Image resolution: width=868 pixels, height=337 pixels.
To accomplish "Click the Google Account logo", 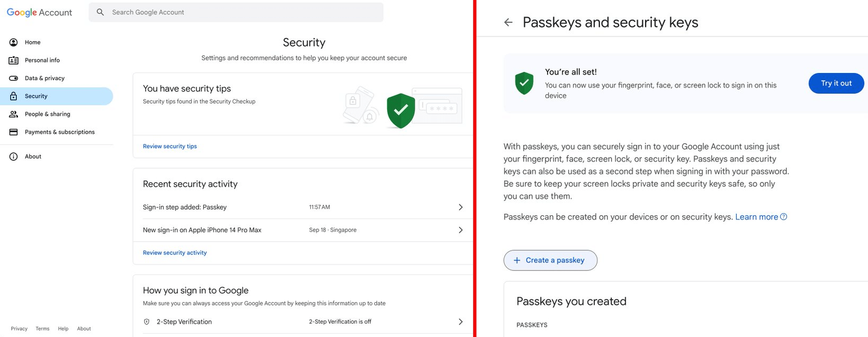I will 39,12.
